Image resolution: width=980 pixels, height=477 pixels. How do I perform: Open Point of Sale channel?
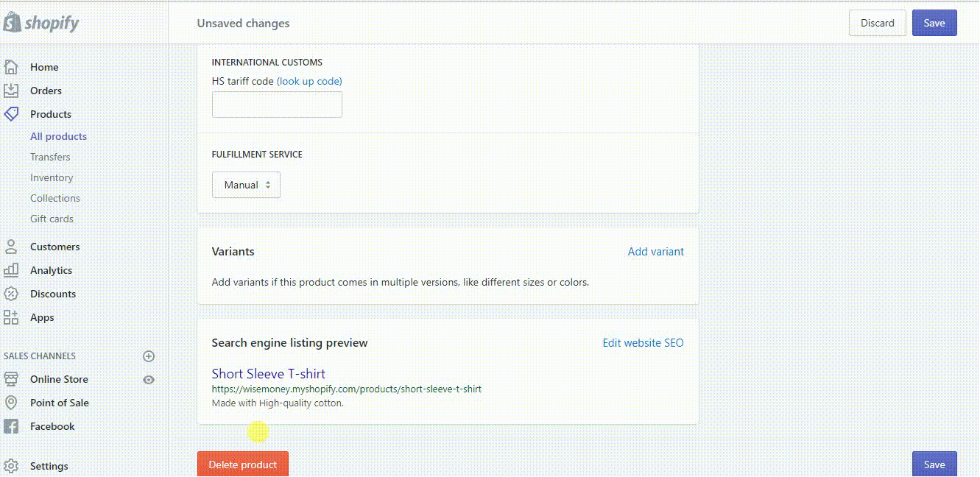[x=60, y=403]
